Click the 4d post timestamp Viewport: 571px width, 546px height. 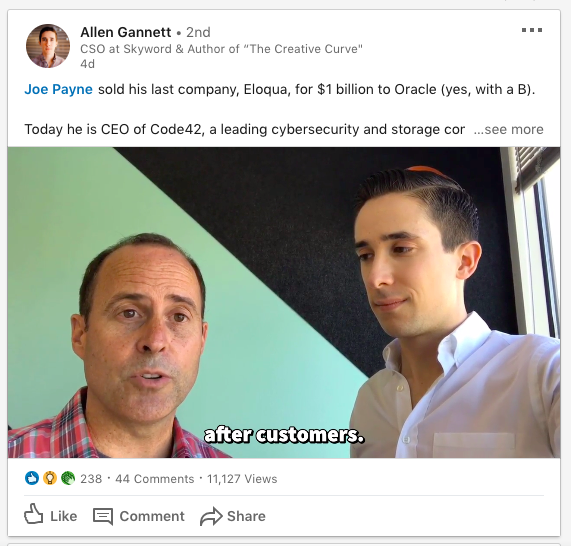87,64
